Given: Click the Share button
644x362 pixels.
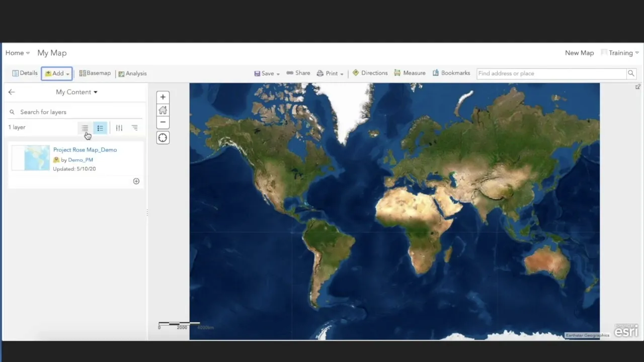Looking at the screenshot, I should pos(298,73).
